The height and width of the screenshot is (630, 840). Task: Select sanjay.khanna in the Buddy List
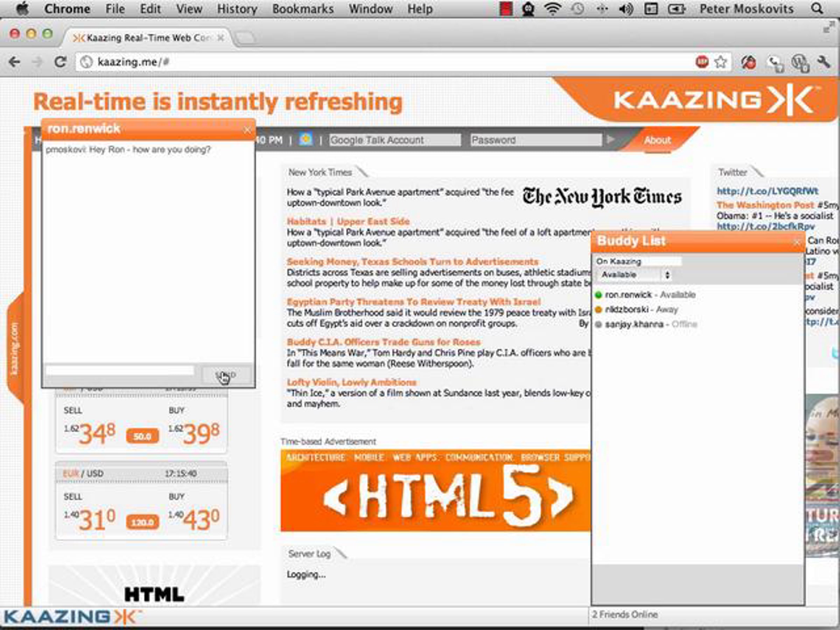(646, 324)
